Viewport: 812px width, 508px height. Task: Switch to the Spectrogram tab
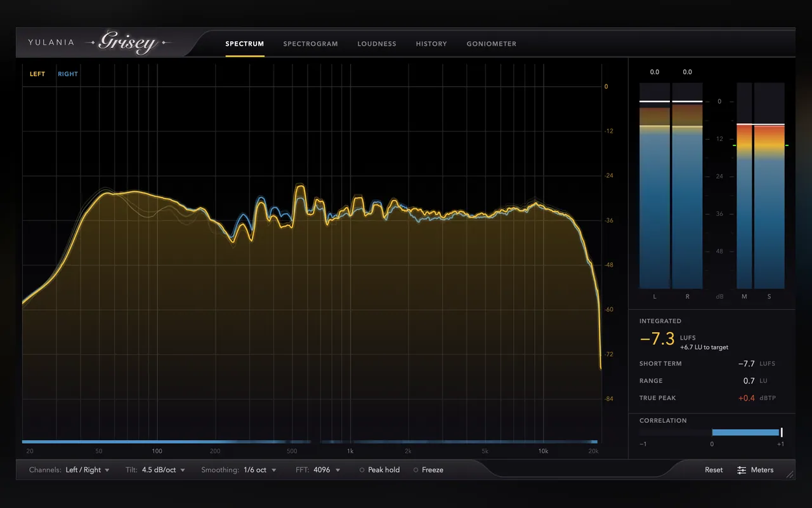pos(311,44)
